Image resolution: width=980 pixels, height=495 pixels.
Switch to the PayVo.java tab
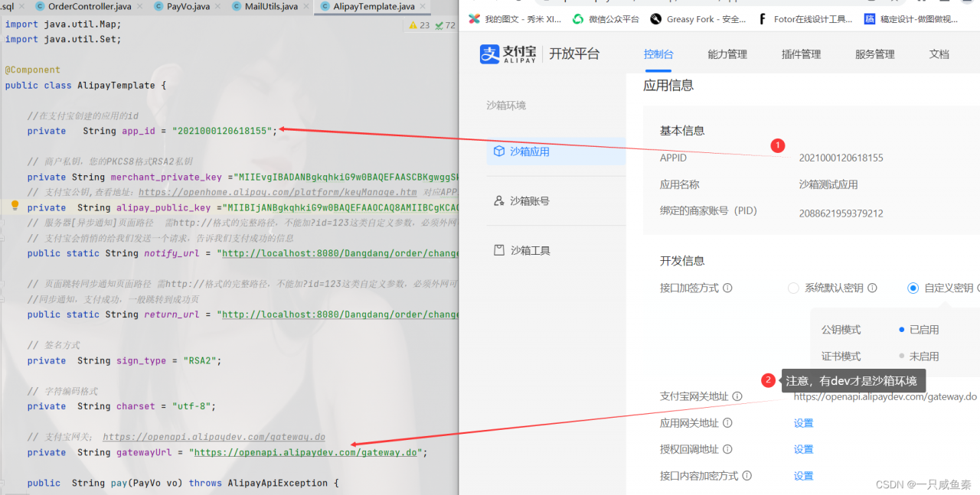[188, 7]
